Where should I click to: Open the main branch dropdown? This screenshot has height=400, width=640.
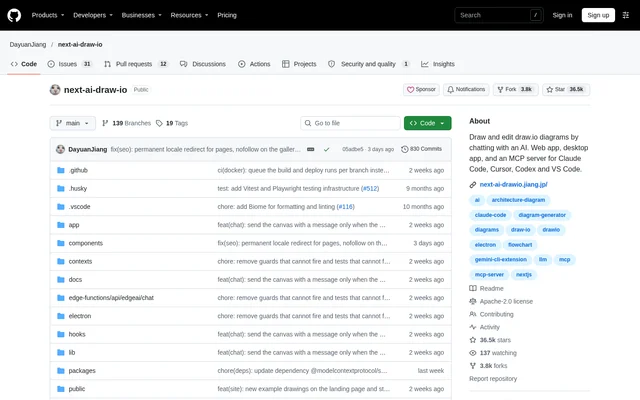tap(73, 123)
